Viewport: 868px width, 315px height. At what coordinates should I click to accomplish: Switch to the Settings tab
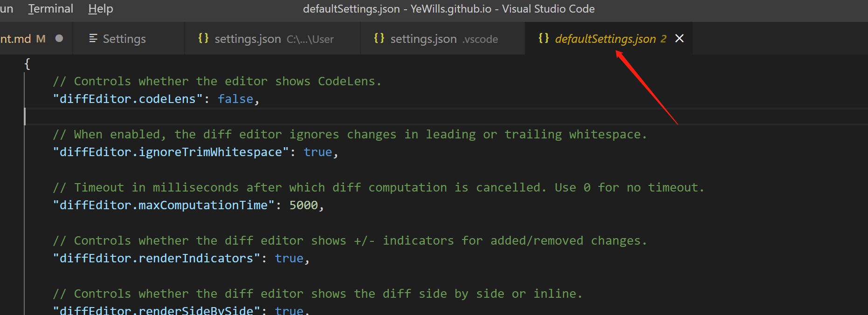[x=124, y=39]
